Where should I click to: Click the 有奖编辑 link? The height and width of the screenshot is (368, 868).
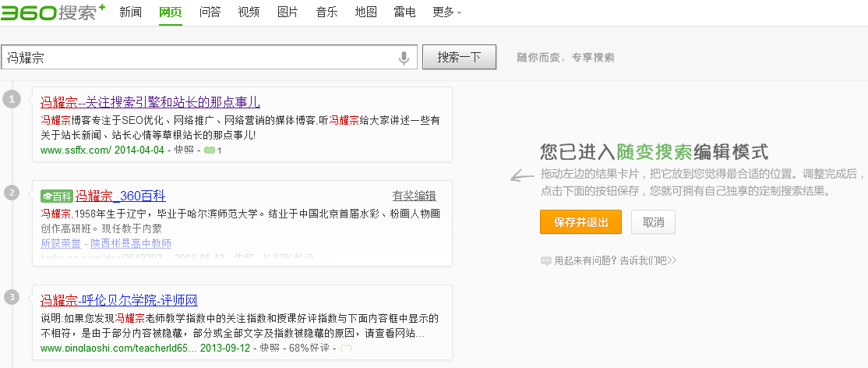point(414,196)
